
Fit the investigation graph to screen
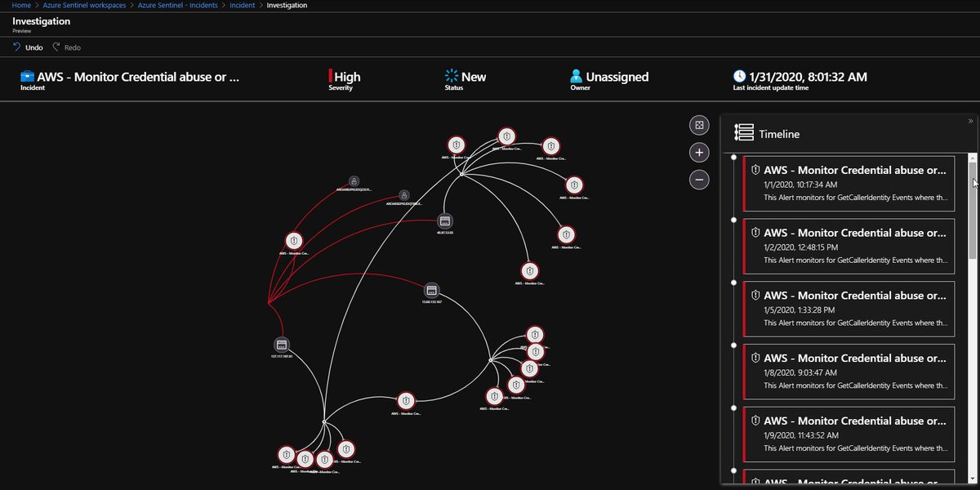click(x=699, y=124)
